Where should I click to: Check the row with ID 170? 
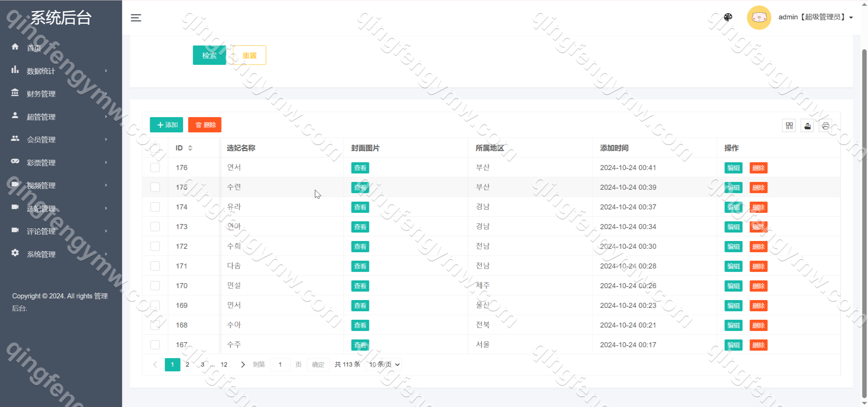coord(155,286)
